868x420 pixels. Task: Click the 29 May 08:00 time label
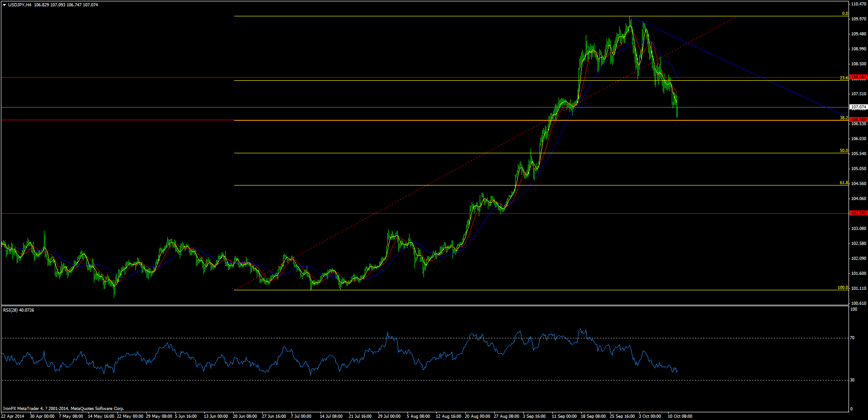[x=159, y=416]
